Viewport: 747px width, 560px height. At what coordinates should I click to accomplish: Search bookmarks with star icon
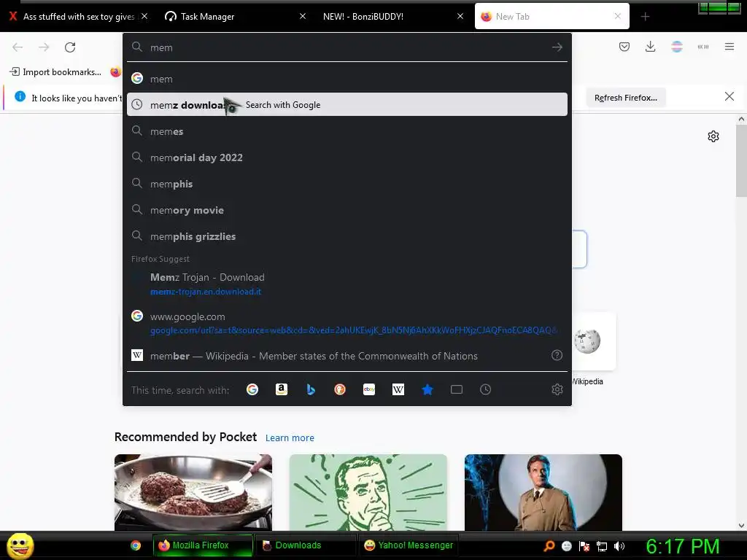427,389
